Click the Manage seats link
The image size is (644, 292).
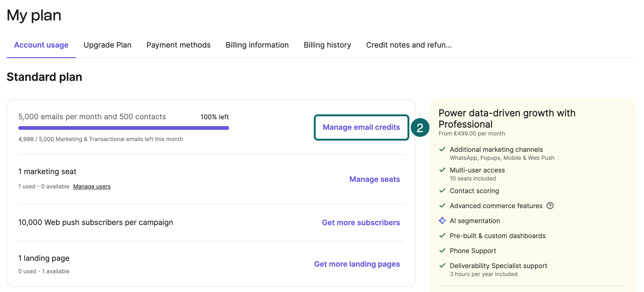point(374,179)
